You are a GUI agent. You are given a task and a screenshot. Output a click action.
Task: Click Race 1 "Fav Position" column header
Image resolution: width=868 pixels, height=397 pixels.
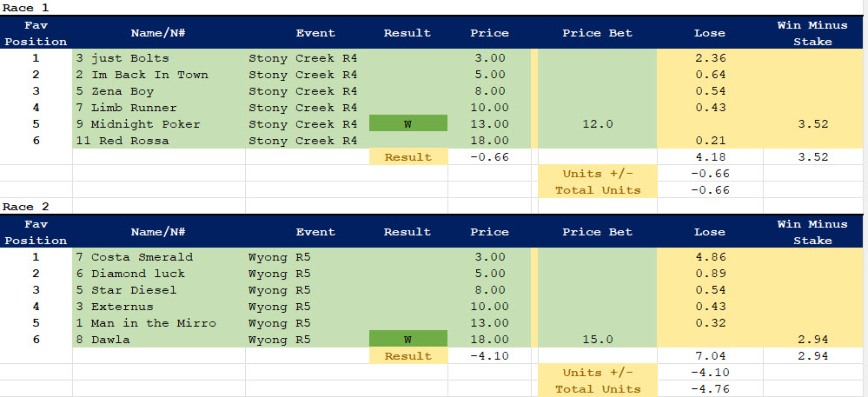pyautogui.click(x=36, y=33)
